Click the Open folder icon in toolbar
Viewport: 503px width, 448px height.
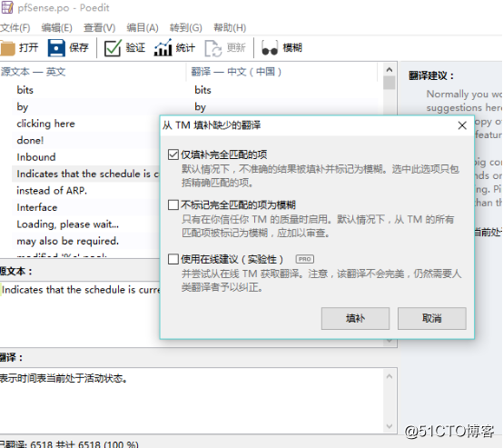[x=7, y=48]
